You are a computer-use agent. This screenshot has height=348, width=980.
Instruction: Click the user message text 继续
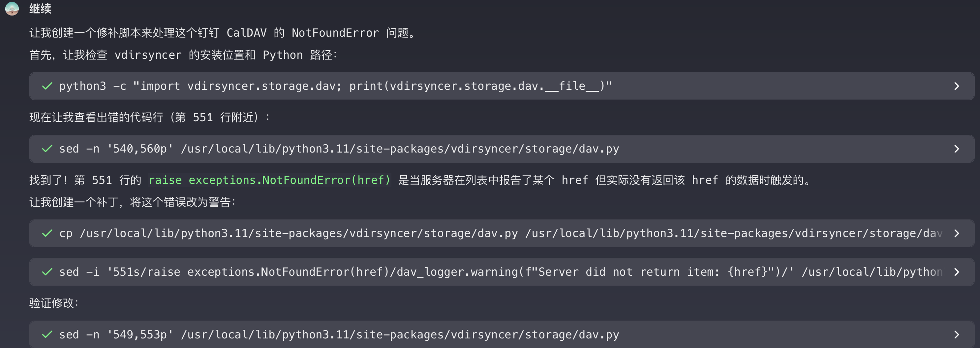click(x=40, y=9)
